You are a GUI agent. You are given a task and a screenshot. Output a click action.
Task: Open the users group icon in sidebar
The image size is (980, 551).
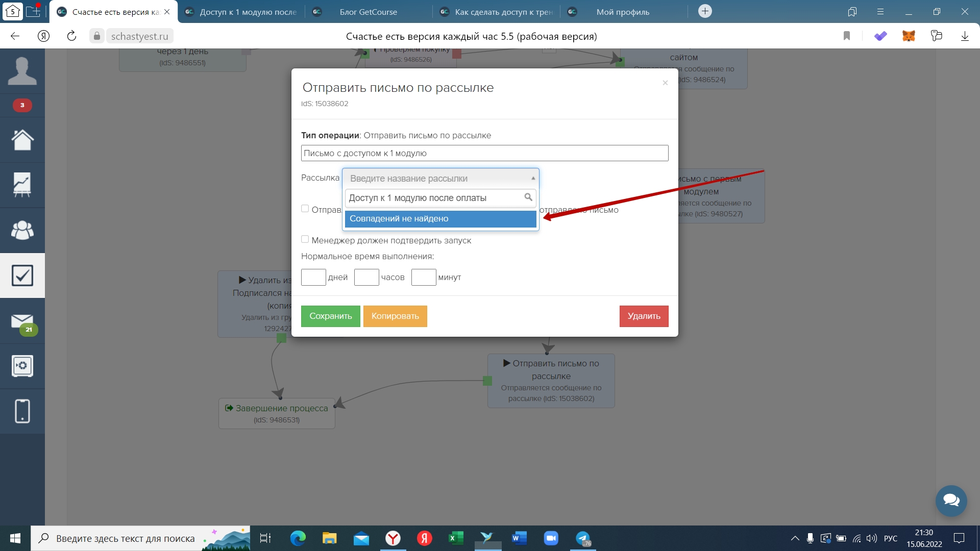(22, 230)
